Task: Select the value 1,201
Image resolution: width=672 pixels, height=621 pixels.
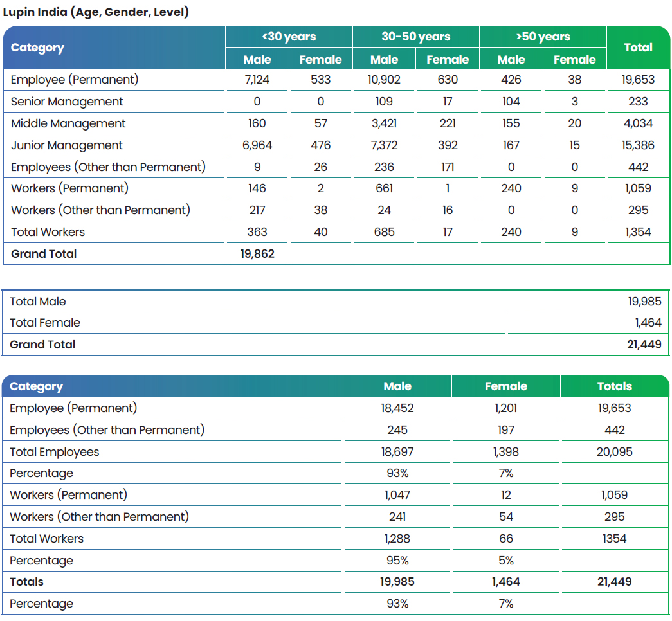Action: [x=505, y=408]
